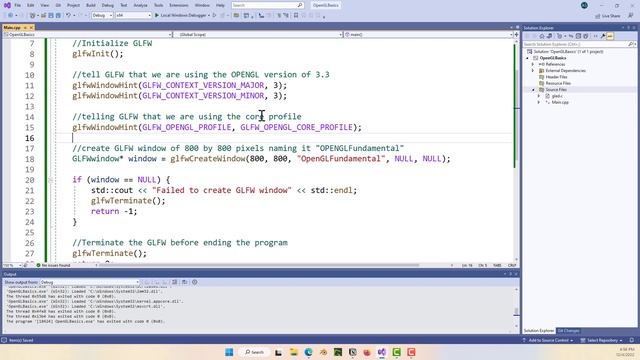Select the Header Files folder
The width and height of the screenshot is (640, 360).
(553, 77)
